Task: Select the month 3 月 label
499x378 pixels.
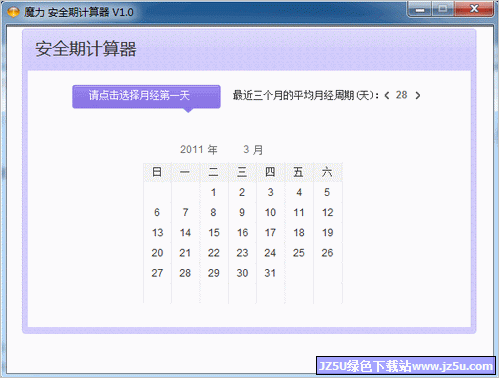Action: tap(253, 149)
